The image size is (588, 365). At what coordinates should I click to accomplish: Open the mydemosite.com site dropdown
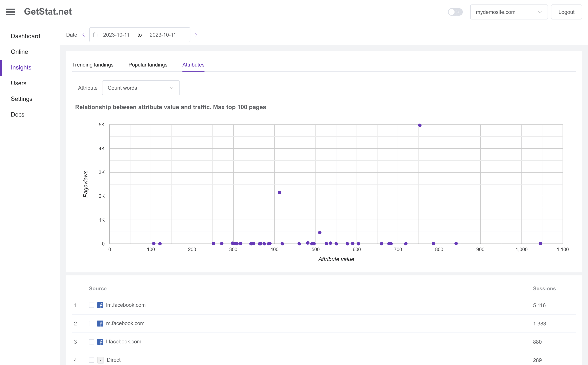click(509, 12)
